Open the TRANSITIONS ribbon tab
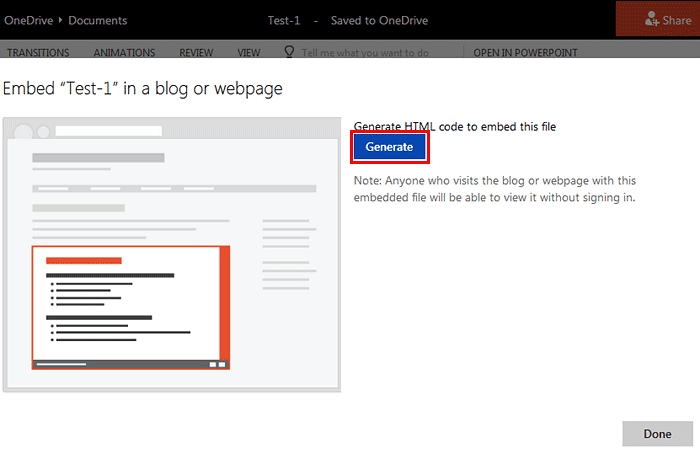This screenshot has width=700, height=470. point(38,53)
